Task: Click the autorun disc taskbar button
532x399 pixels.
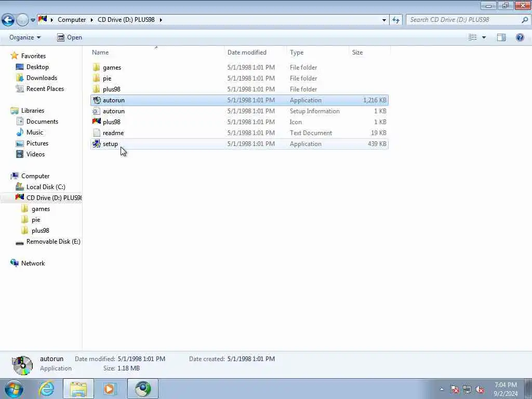Action: point(143,389)
